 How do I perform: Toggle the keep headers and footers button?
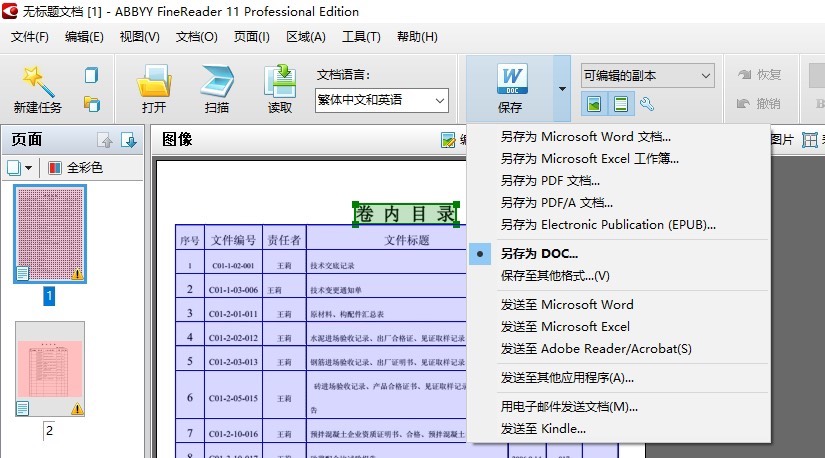(620, 103)
